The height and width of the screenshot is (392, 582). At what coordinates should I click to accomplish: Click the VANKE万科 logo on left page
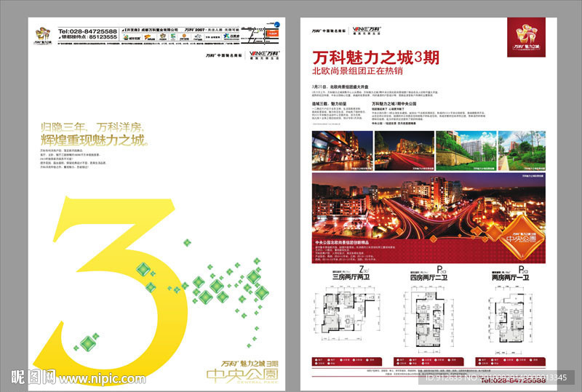[264, 55]
